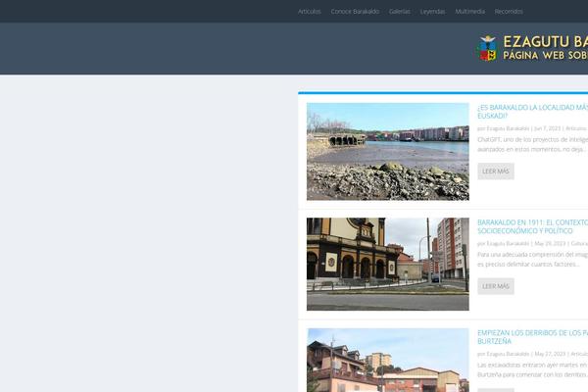Click the 'May 27, 2023' date text
This screenshot has width=588, height=392.
click(550, 354)
